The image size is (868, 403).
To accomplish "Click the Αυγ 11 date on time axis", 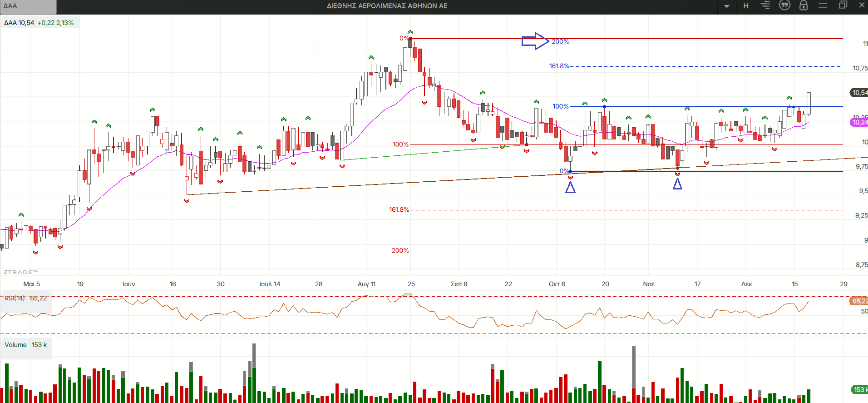I will 366,284.
